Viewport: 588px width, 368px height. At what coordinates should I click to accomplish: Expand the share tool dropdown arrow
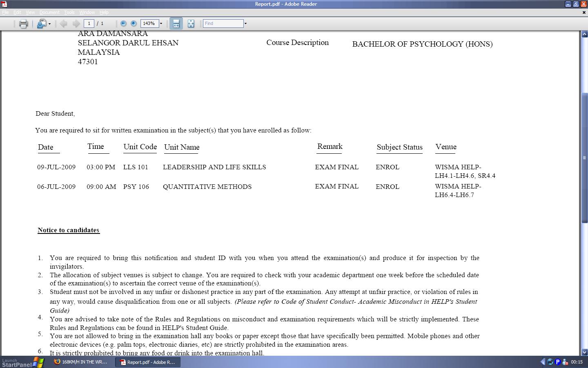pos(49,24)
